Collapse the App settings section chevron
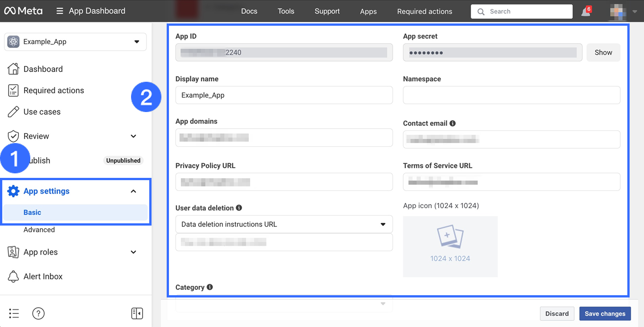Image resolution: width=644 pixels, height=327 pixels. click(133, 191)
